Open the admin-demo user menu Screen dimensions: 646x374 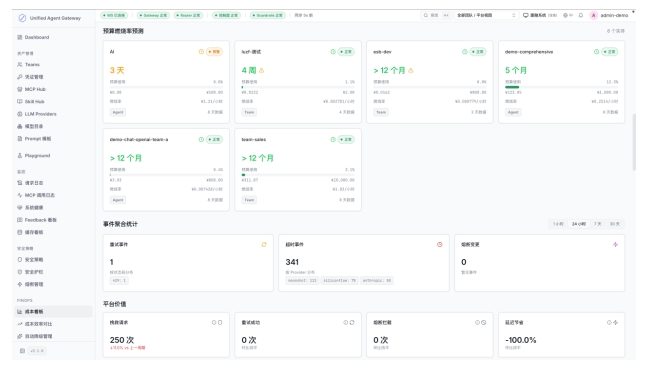pos(610,15)
